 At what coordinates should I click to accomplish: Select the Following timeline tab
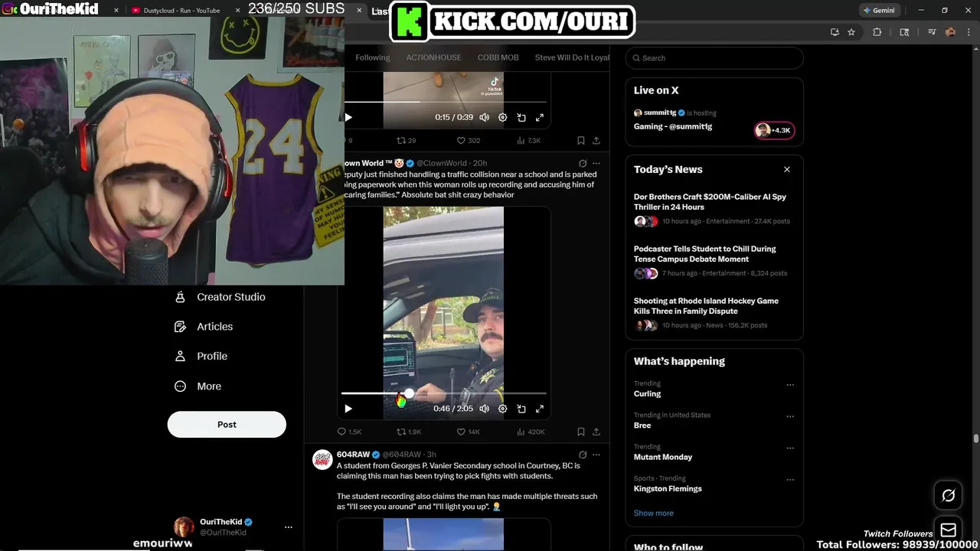pos(373,57)
